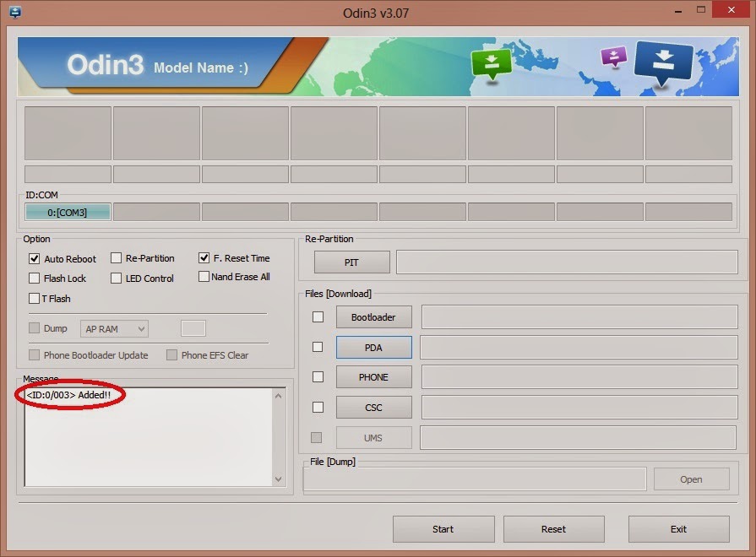
Task: Maximize the Odin3 window
Action: pyautogui.click(x=701, y=10)
